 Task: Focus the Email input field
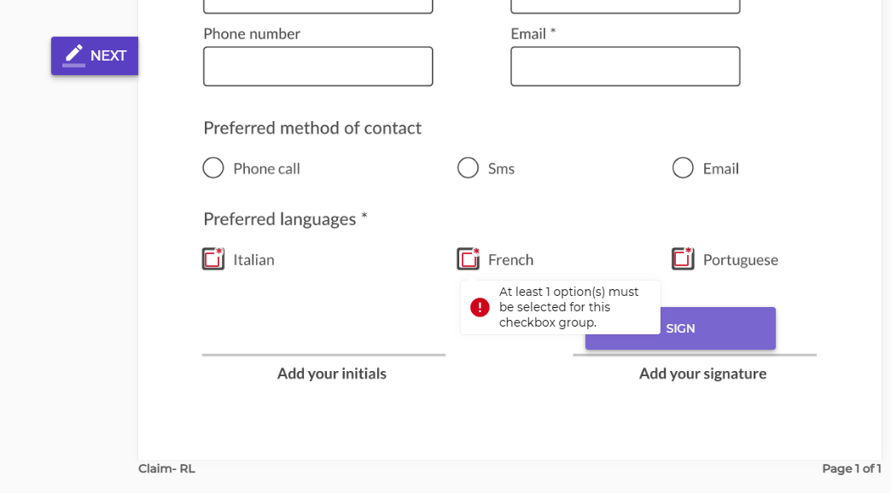pos(625,66)
